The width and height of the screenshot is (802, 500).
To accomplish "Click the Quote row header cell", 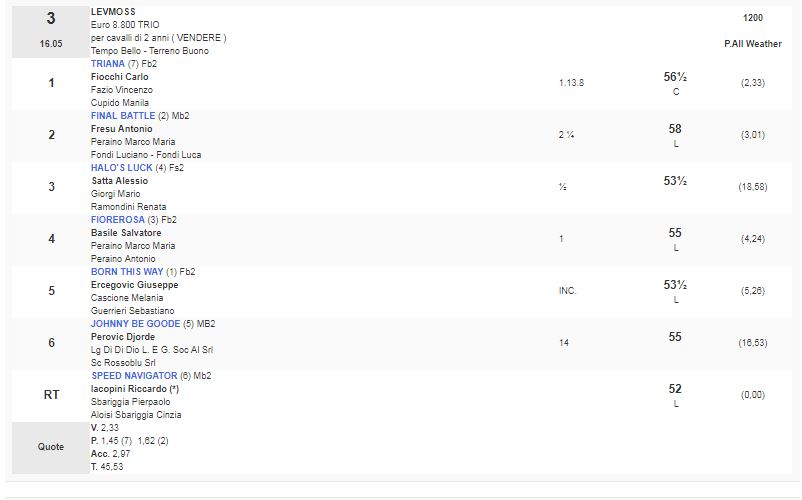I will coord(51,447).
